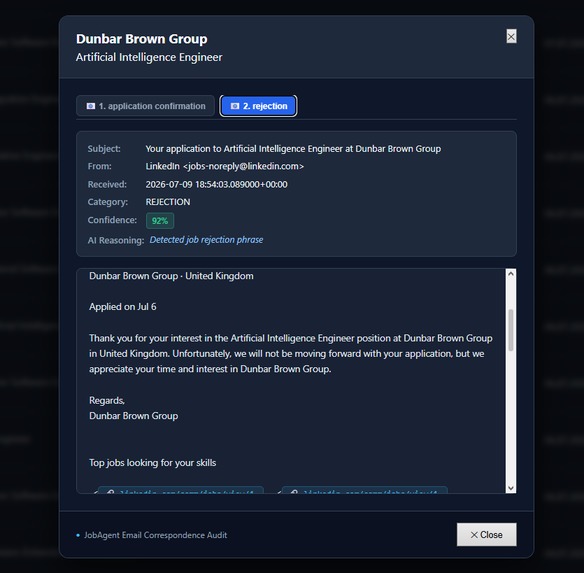Click the 'Detected job rejection phrase' reasoning text
Image resolution: width=584 pixels, height=573 pixels.
pos(206,240)
